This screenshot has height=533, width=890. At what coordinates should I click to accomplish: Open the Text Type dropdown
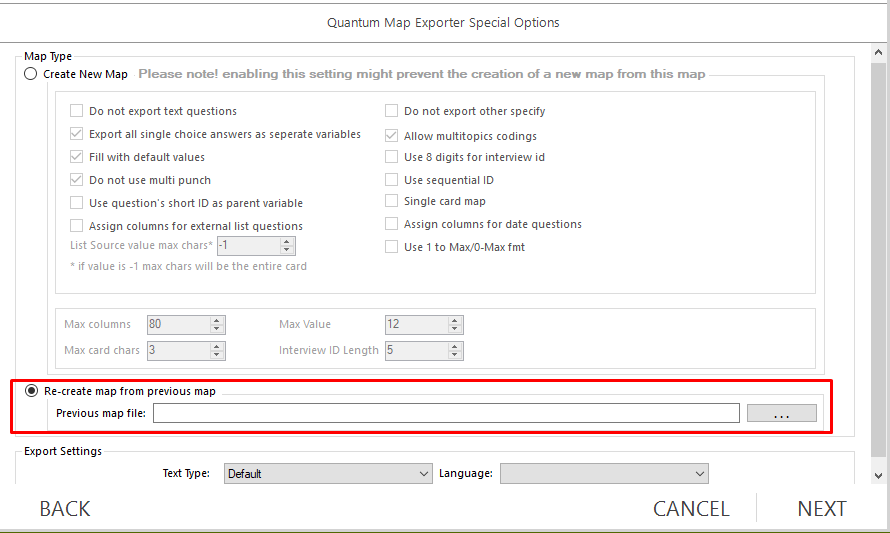click(328, 473)
